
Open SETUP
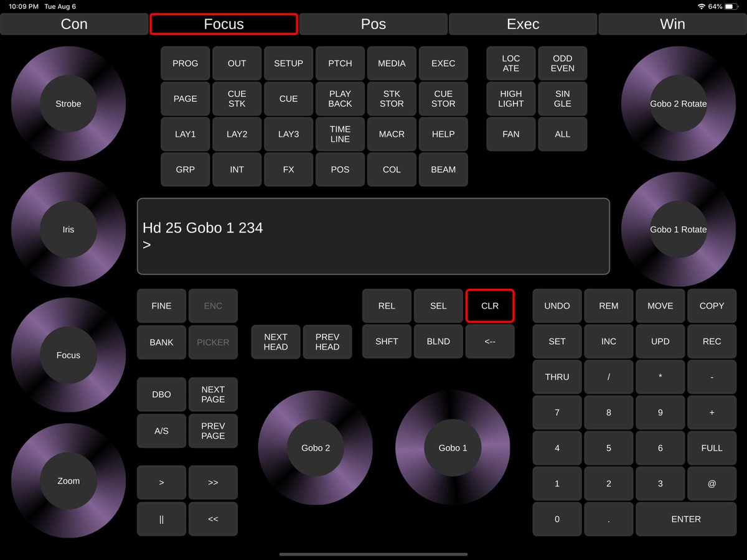pyautogui.click(x=289, y=63)
